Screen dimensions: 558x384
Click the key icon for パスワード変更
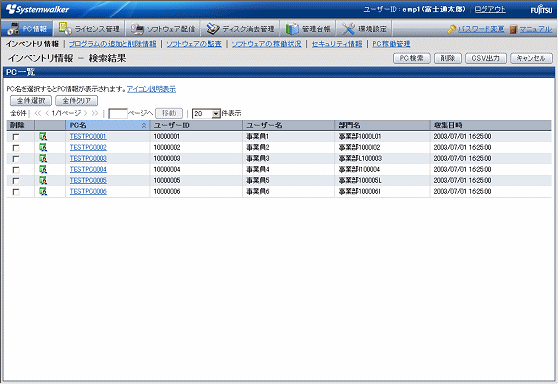[x=452, y=29]
